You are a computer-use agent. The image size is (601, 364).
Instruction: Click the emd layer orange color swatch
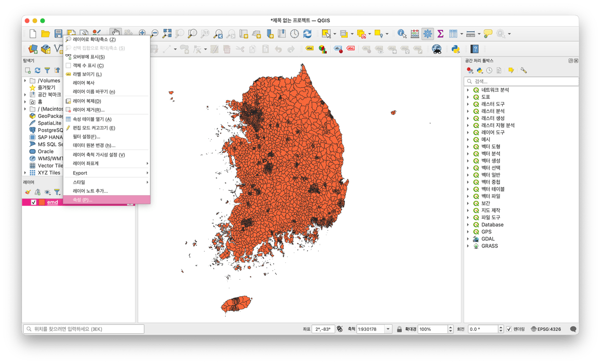click(42, 202)
